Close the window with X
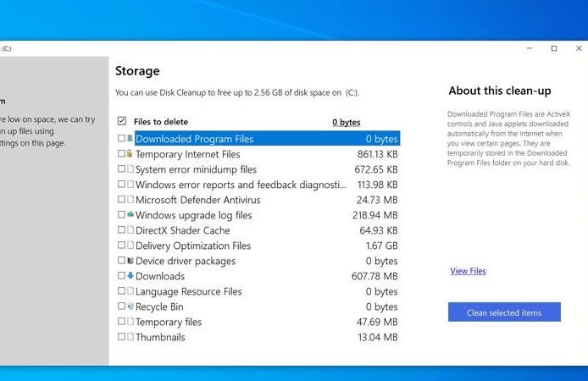The height and width of the screenshot is (381, 588). click(x=579, y=48)
